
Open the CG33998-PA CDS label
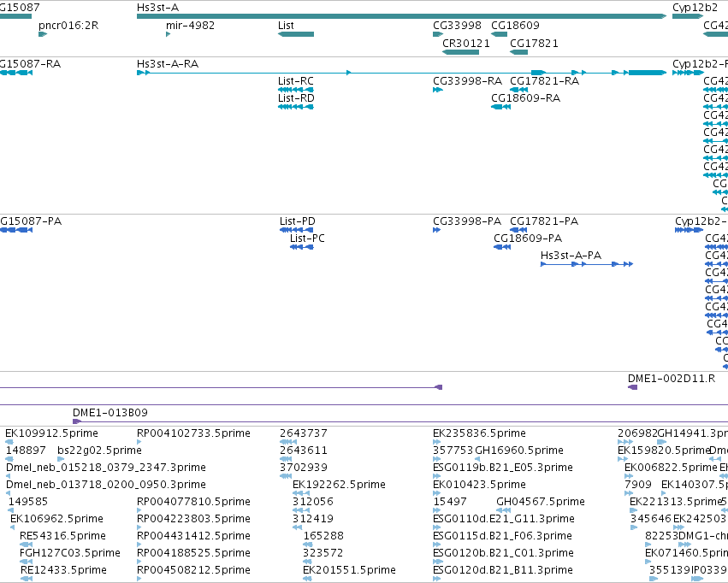[x=467, y=221]
